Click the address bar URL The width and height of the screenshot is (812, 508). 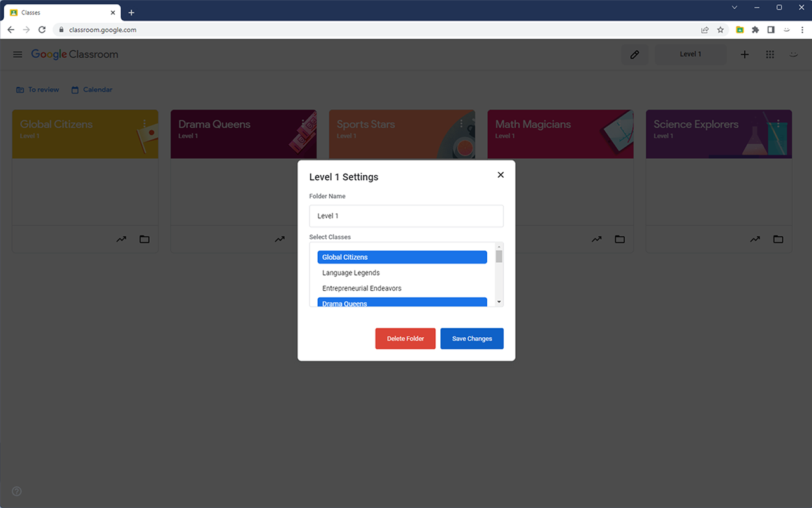pyautogui.click(x=103, y=30)
